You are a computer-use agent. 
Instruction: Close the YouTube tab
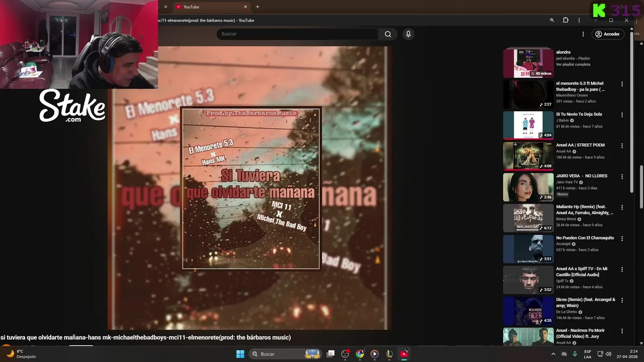246,7
